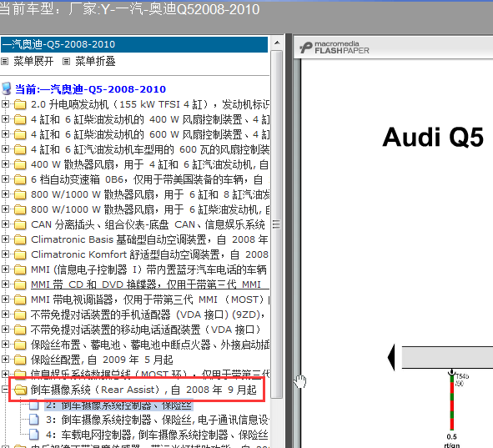Open MMI 带电视调谐器 tree item

[150, 300]
